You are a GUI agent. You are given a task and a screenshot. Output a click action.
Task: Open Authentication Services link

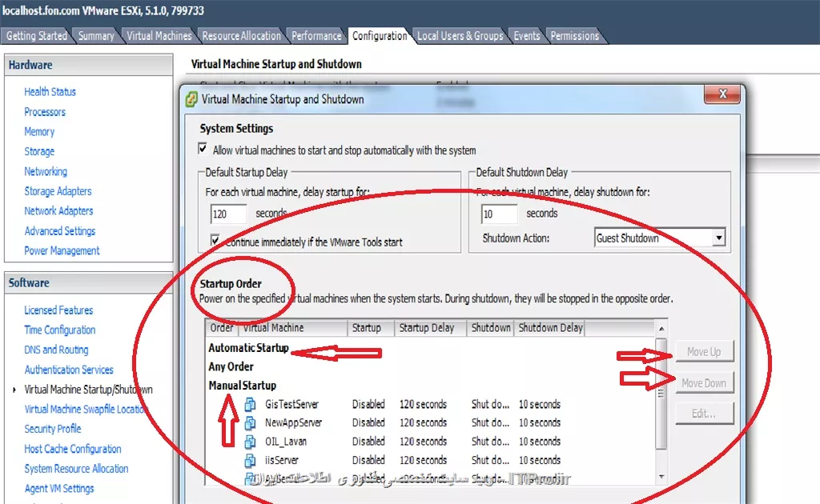click(69, 370)
